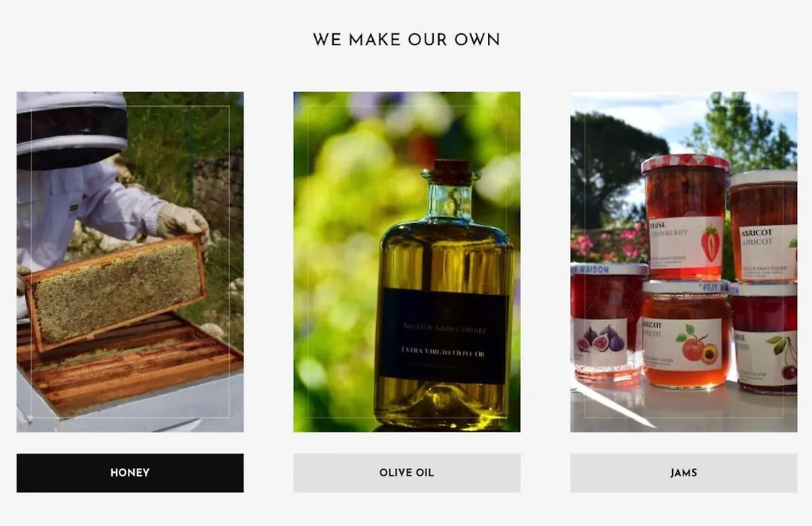
Task: Open the olive oil bottle photo
Action: pyautogui.click(x=407, y=261)
